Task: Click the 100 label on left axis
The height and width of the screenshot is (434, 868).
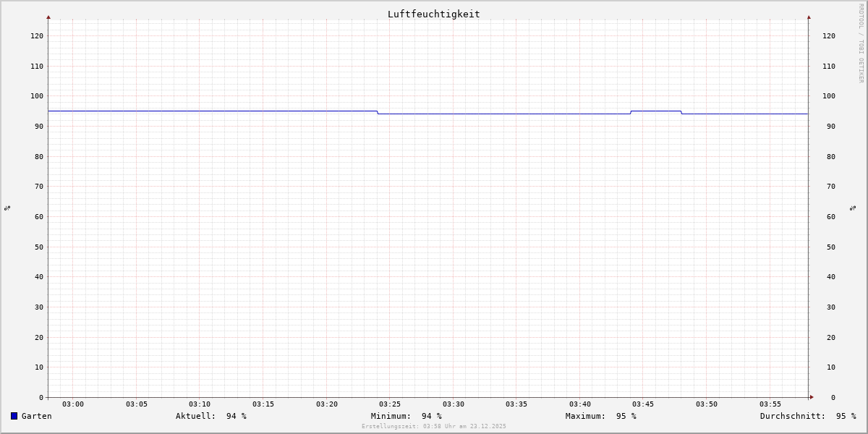Action: tap(37, 96)
